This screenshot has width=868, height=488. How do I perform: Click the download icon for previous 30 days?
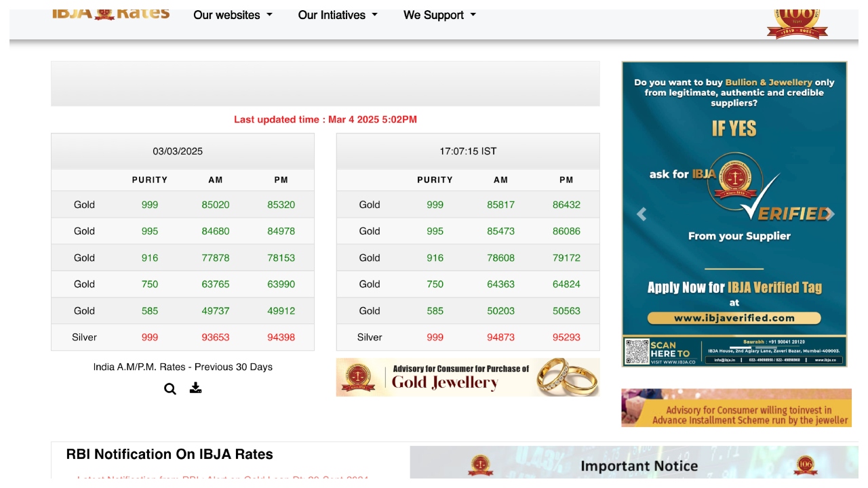195,388
